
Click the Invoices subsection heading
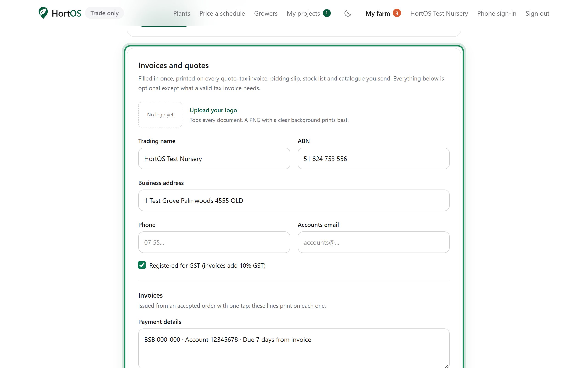click(x=150, y=295)
